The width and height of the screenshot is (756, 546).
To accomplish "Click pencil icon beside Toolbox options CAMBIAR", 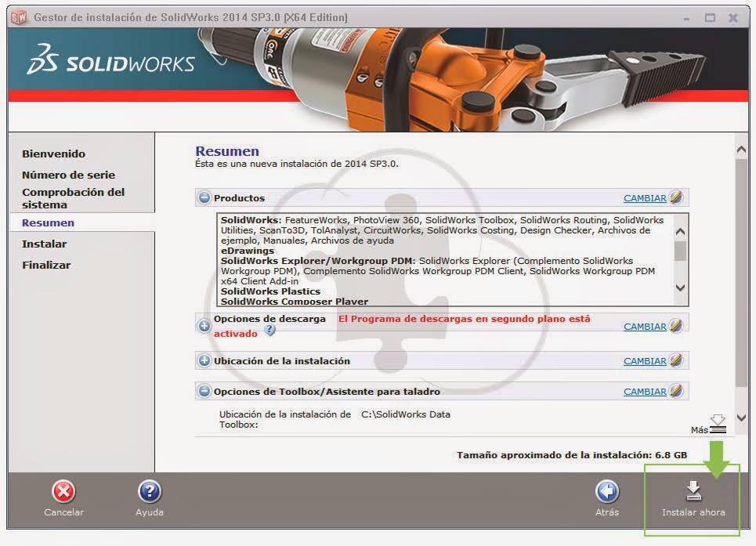I will (x=676, y=392).
